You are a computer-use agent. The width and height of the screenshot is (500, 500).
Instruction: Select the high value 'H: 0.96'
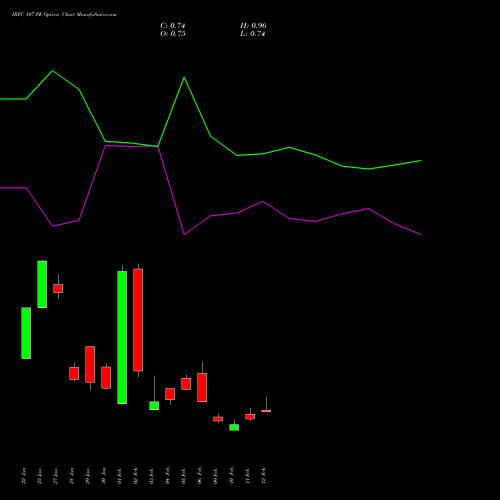(x=253, y=26)
